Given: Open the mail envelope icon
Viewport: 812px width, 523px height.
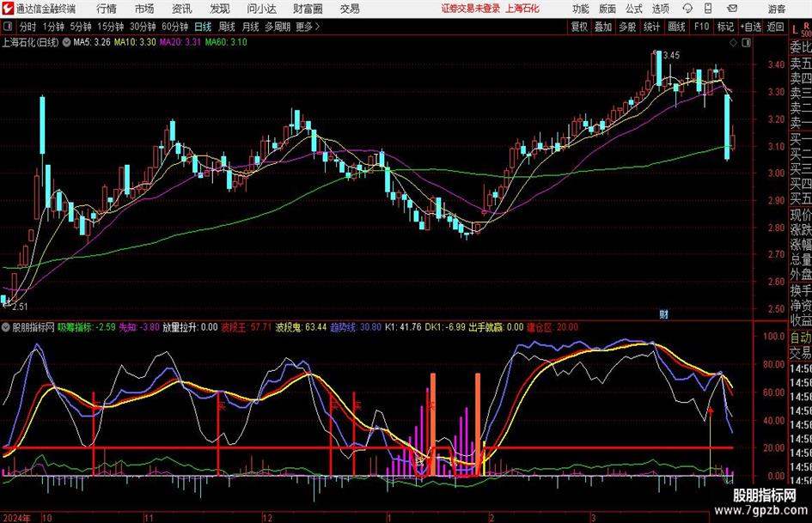Looking at the screenshot, I should [732, 9].
